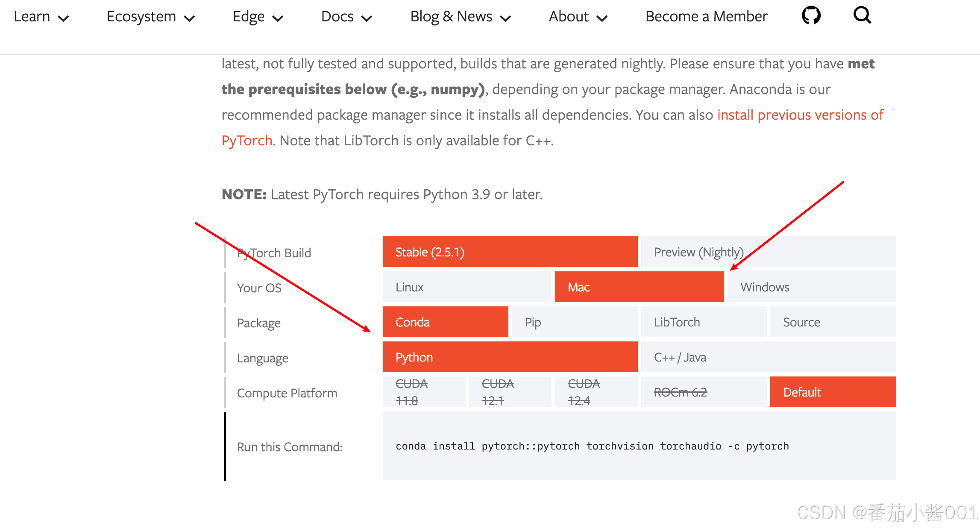Choose Windows as your OS
The width and height of the screenshot is (980, 529).
[x=812, y=287]
